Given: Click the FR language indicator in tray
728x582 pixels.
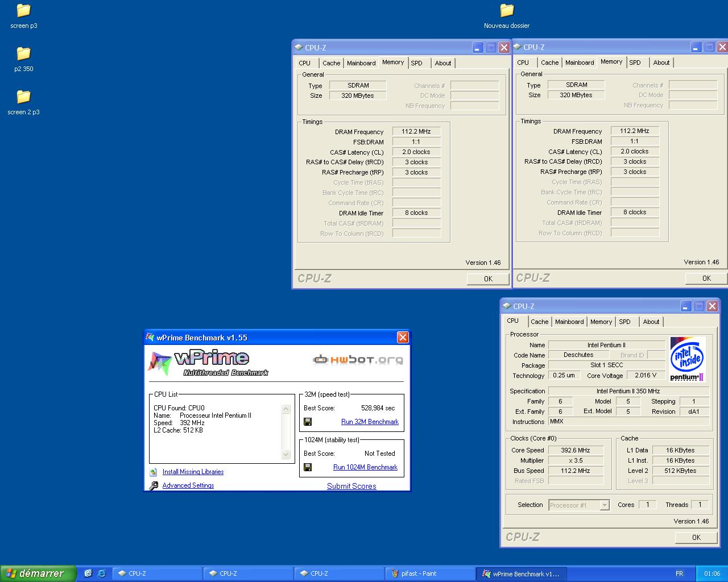Looking at the screenshot, I should click(x=679, y=573).
